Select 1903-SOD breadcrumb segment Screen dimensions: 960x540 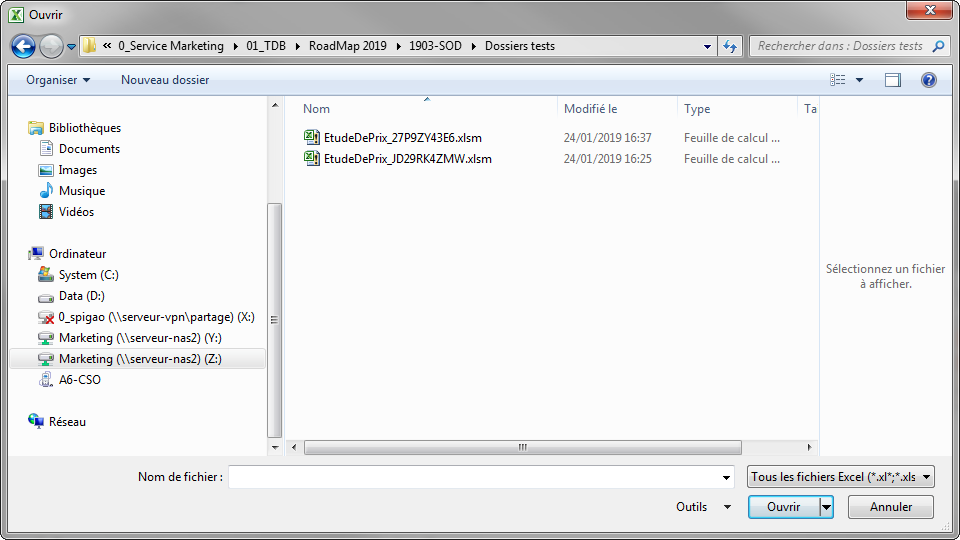pyautogui.click(x=435, y=46)
